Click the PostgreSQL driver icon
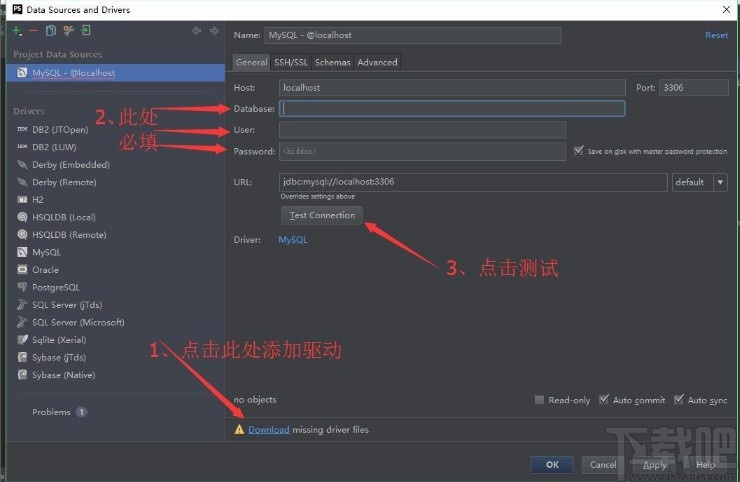Screen dimensions: 740x482 point(22,287)
